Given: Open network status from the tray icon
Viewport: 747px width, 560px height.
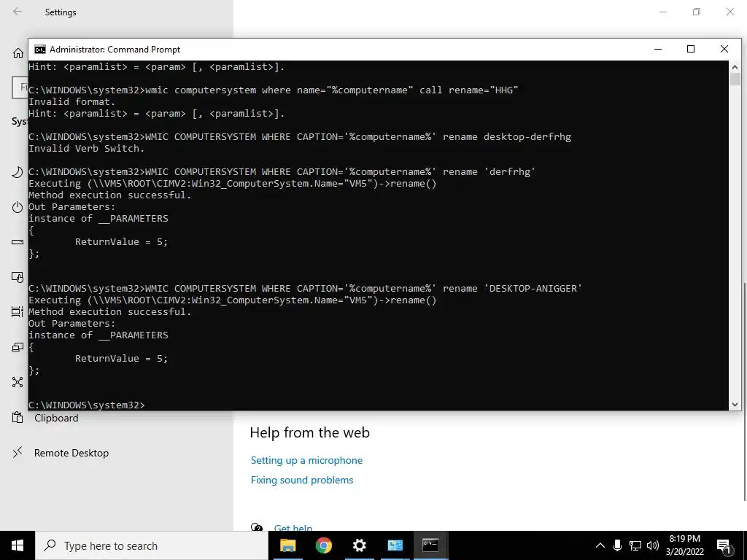Looking at the screenshot, I should [635, 545].
